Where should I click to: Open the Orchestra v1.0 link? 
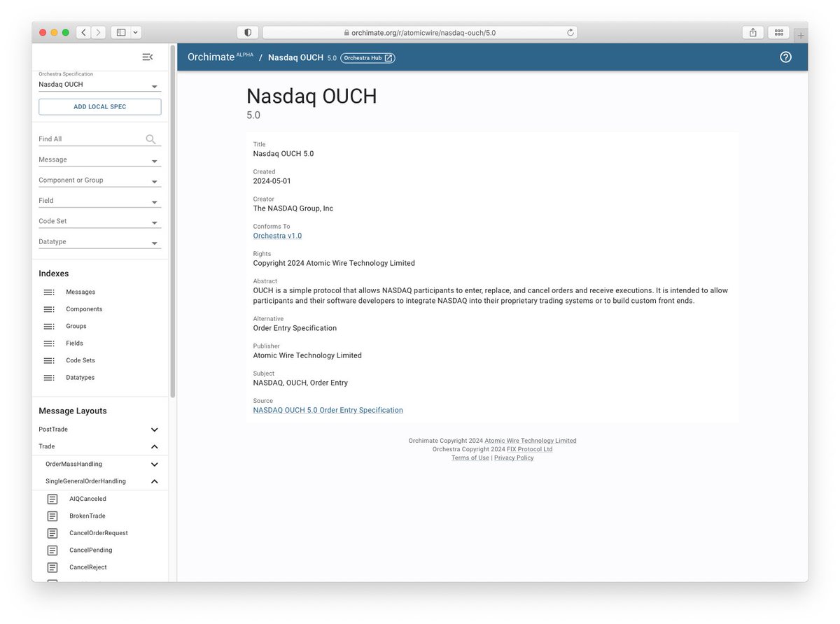pyautogui.click(x=277, y=236)
